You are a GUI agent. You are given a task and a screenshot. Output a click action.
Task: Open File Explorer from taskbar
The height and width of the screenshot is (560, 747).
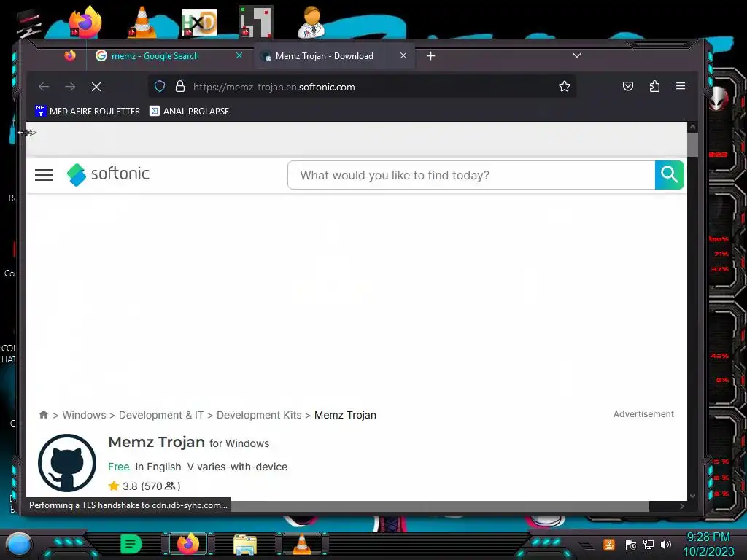(x=245, y=544)
